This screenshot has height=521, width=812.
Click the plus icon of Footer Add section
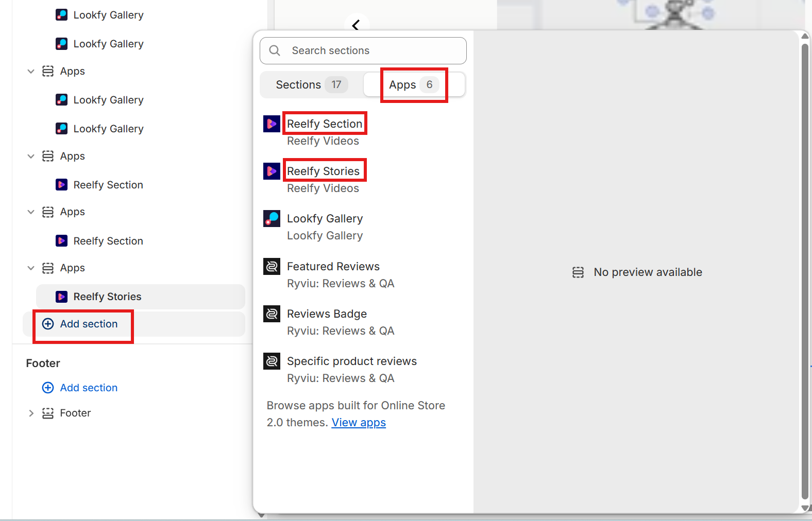pyautogui.click(x=48, y=388)
